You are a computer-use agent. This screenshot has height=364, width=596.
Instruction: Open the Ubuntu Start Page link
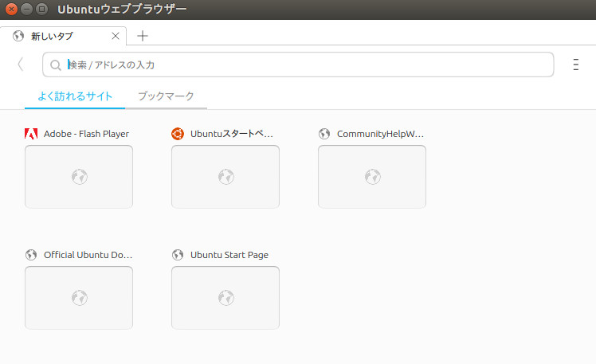click(229, 255)
